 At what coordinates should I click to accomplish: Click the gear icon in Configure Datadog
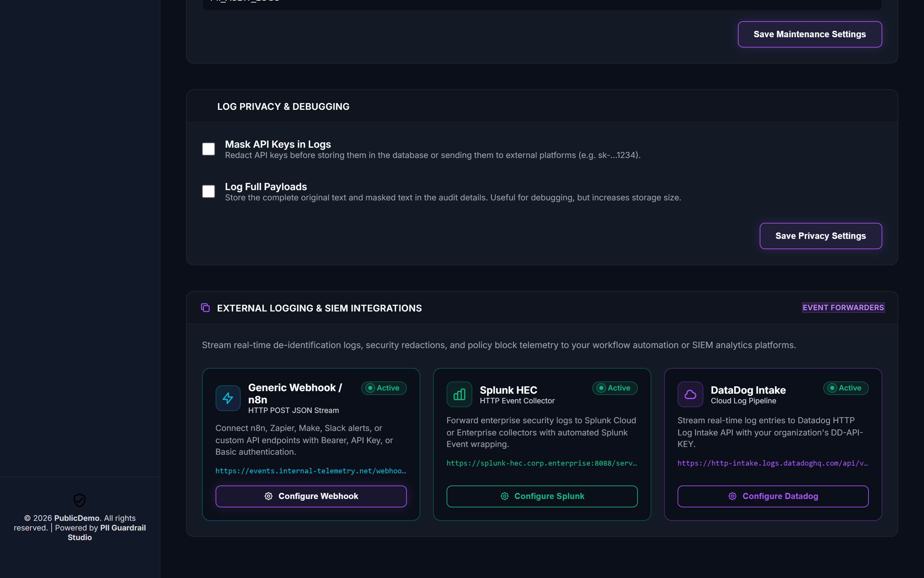pyautogui.click(x=732, y=496)
